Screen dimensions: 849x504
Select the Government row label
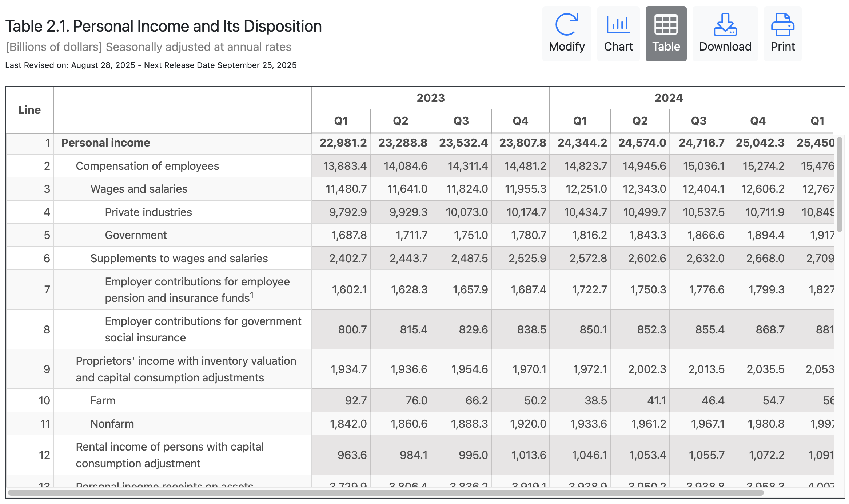(x=135, y=235)
